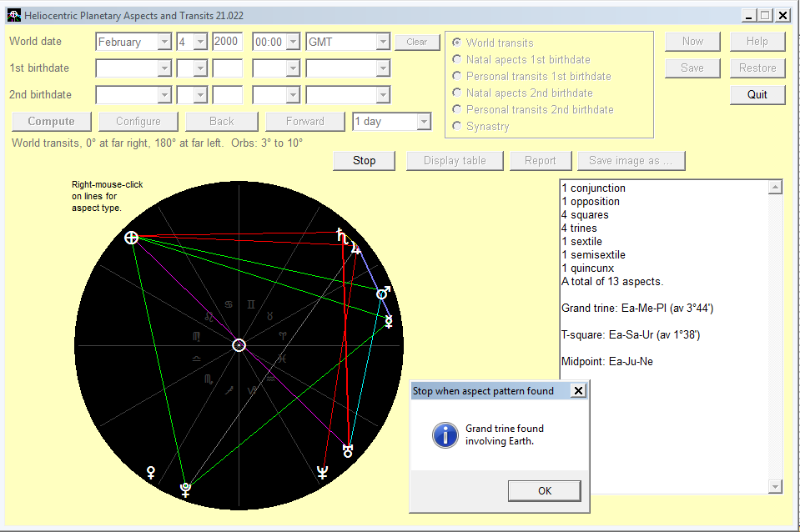Click the Cancer zodiac sign glyph

click(229, 304)
